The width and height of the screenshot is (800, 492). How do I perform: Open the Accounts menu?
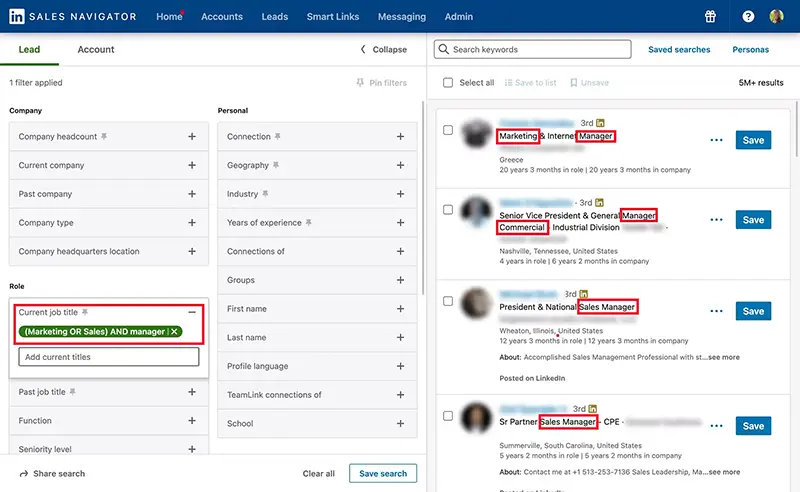222,16
